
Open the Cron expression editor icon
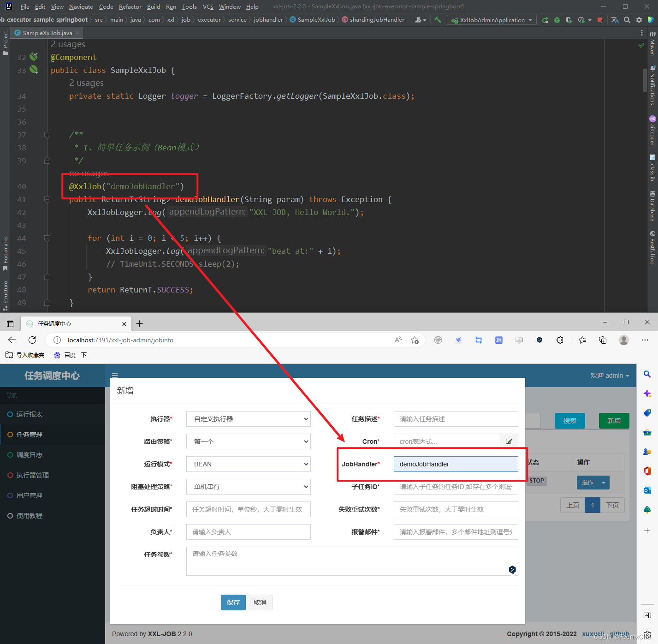click(x=509, y=441)
